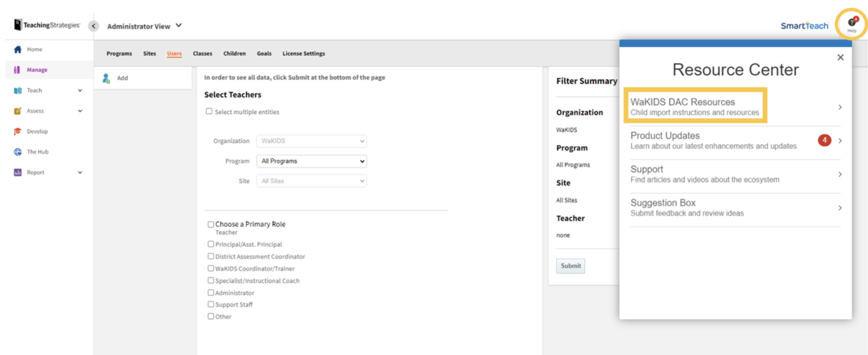Viewport: 868px width, 355px height.
Task: Open WaKIDS DAC Resources link
Action: [694, 107]
